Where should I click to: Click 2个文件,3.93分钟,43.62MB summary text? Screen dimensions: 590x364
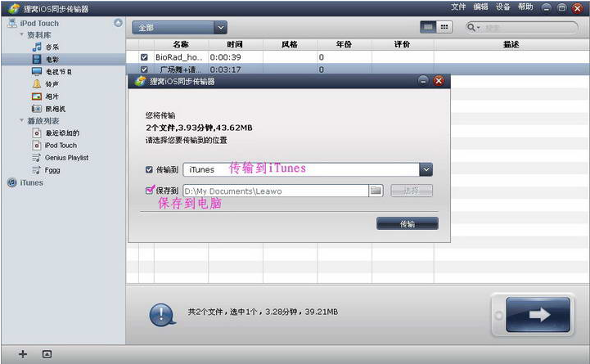pyautogui.click(x=199, y=128)
